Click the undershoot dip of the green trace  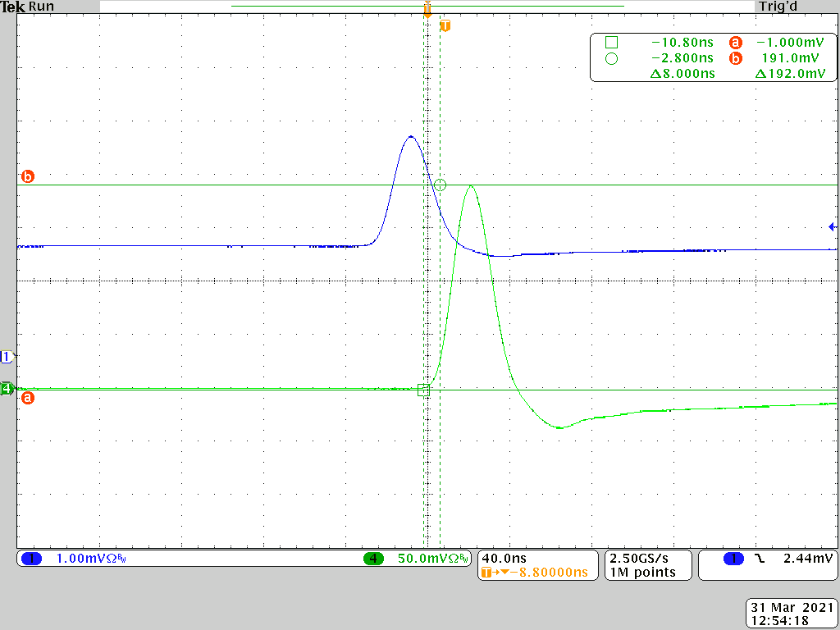[559, 427]
